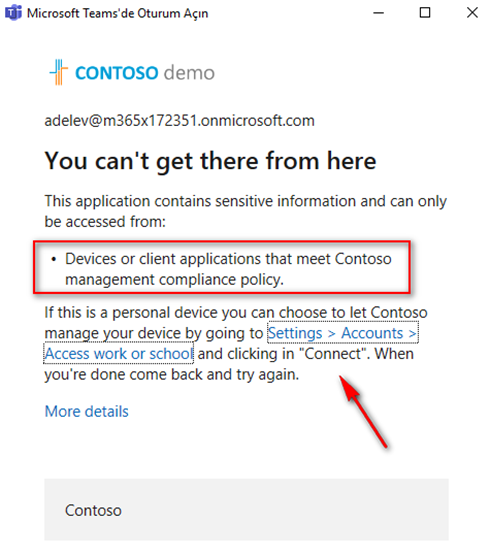The width and height of the screenshot is (490, 556).
Task: Expand the More details link
Action: [87, 411]
